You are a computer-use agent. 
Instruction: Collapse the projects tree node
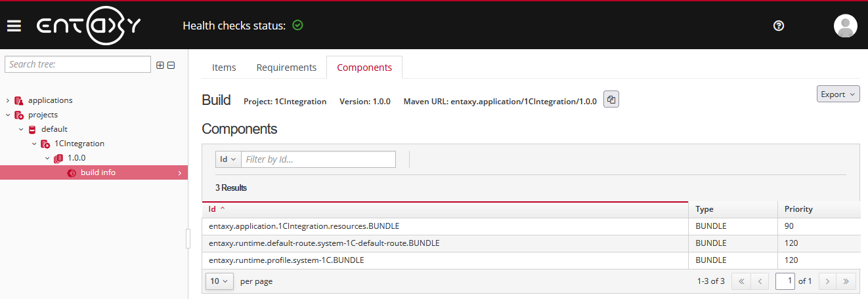point(8,115)
